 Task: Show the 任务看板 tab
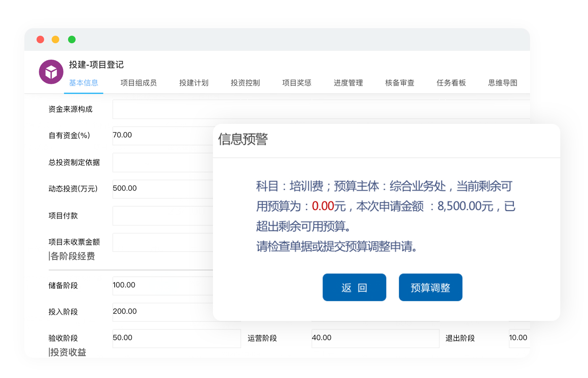(451, 83)
